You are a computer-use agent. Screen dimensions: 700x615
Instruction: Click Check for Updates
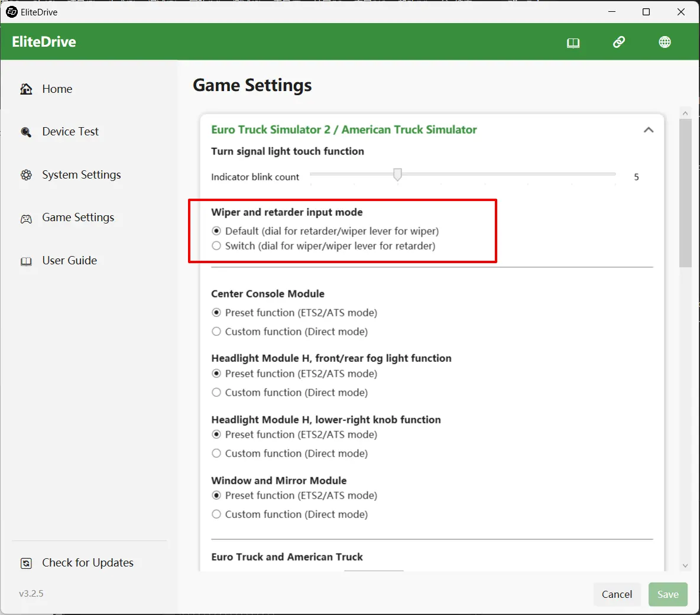point(87,563)
